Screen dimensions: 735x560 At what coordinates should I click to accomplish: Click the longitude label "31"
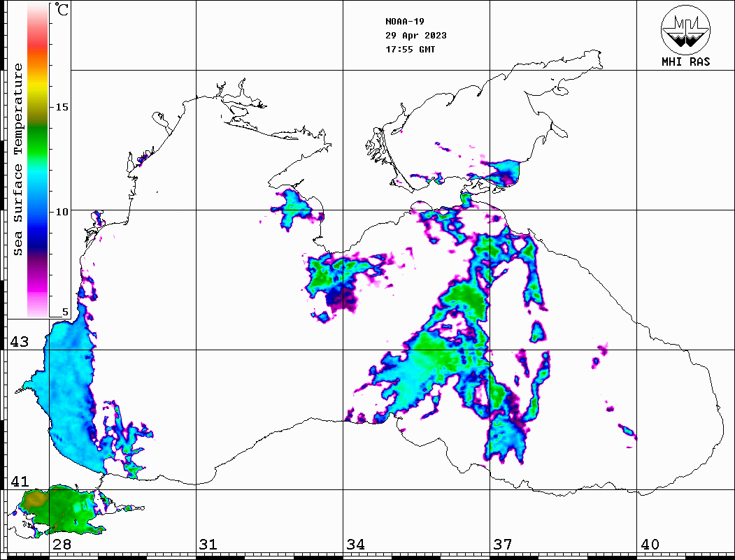208,544
